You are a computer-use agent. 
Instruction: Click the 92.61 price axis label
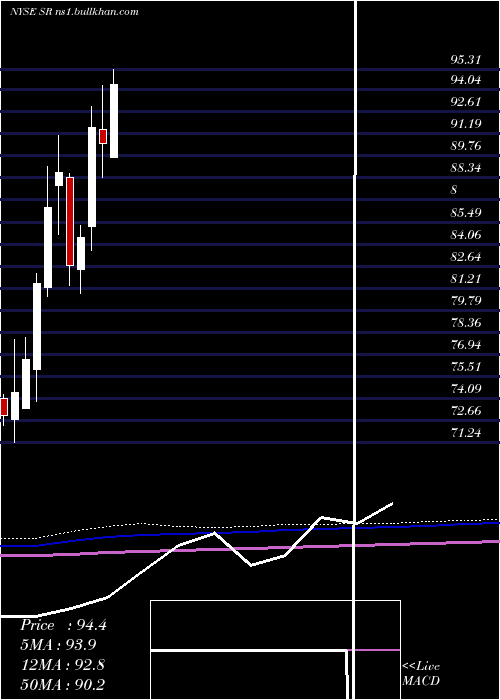pyautogui.click(x=466, y=102)
